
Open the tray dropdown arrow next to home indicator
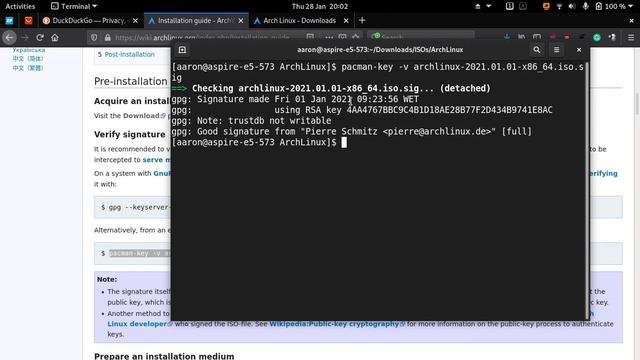click(488, 6)
